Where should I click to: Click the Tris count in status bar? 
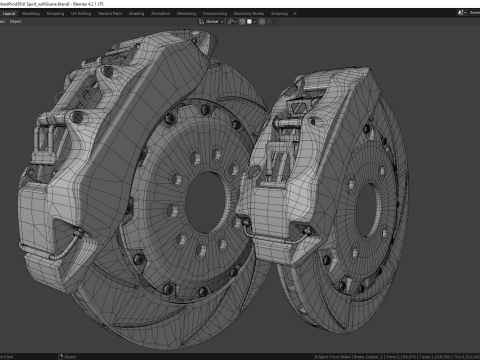pos(467,357)
